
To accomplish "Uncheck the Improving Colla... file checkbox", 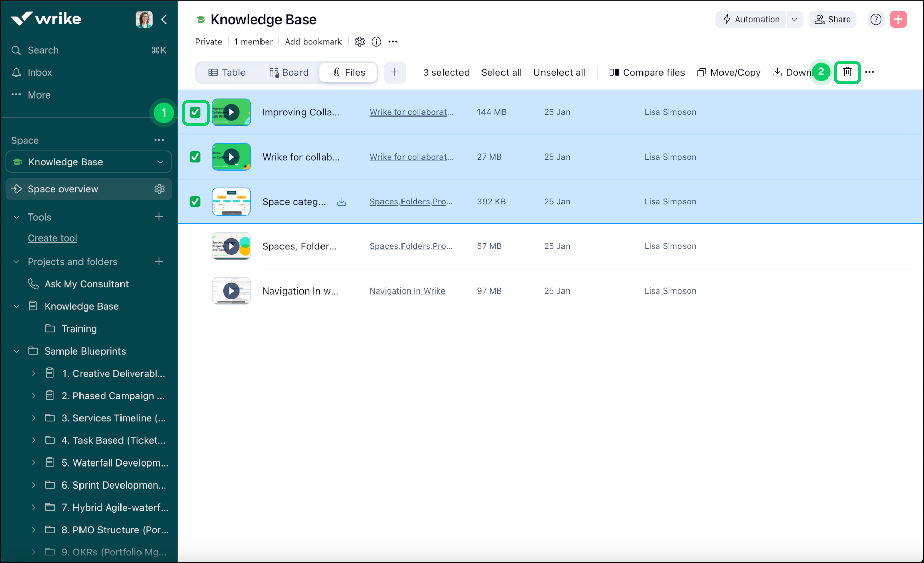I will click(x=195, y=112).
